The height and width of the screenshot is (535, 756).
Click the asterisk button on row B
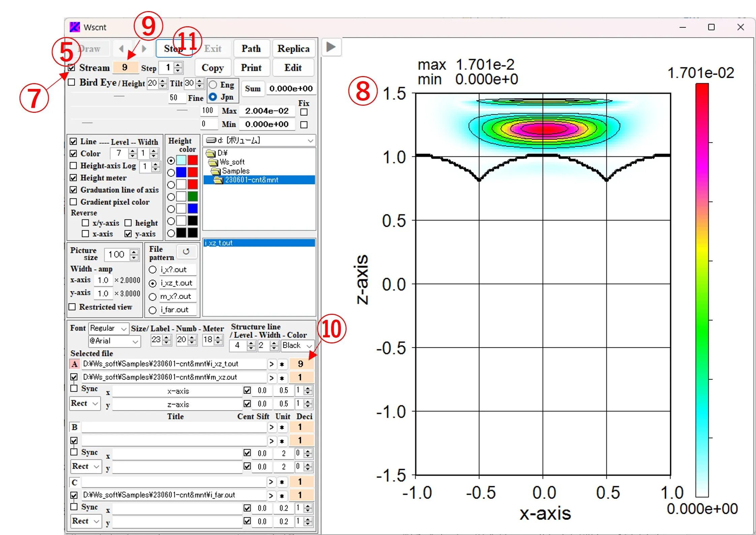(282, 427)
